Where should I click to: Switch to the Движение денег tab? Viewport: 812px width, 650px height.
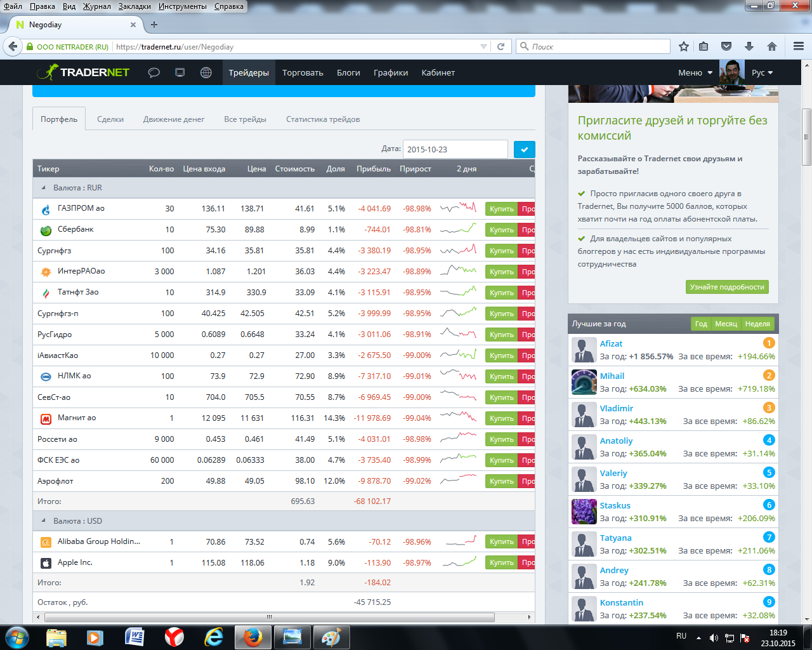[174, 119]
